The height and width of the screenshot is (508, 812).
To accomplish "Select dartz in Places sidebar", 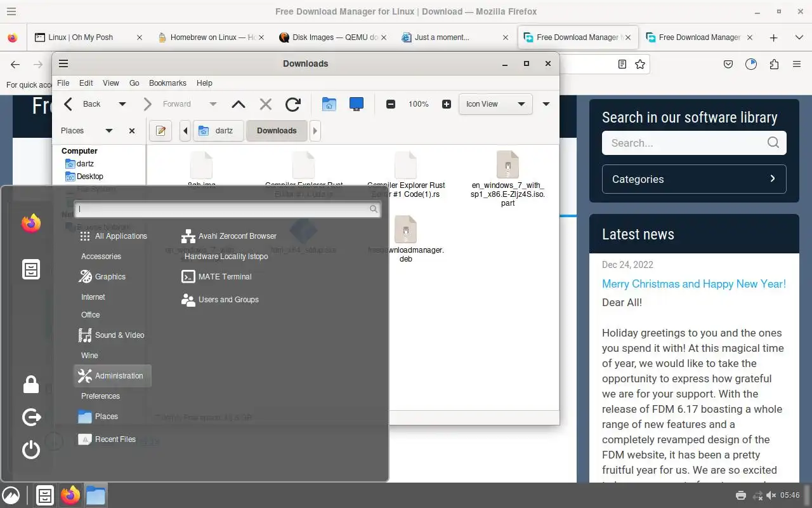I will (x=80, y=164).
